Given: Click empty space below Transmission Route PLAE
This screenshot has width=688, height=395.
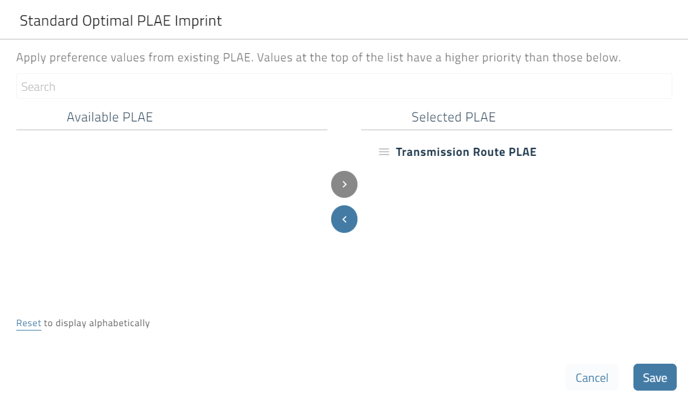Looking at the screenshot, I should (516, 233).
